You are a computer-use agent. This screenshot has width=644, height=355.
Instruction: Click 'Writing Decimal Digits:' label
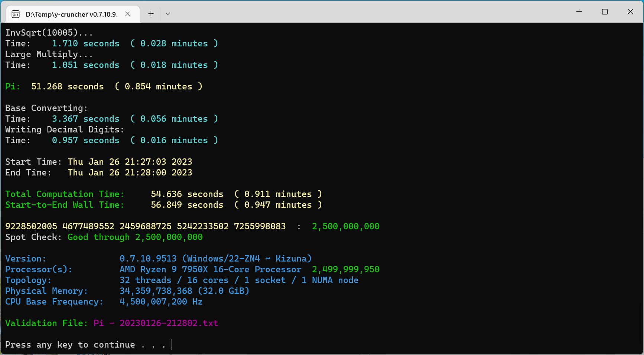(x=65, y=129)
